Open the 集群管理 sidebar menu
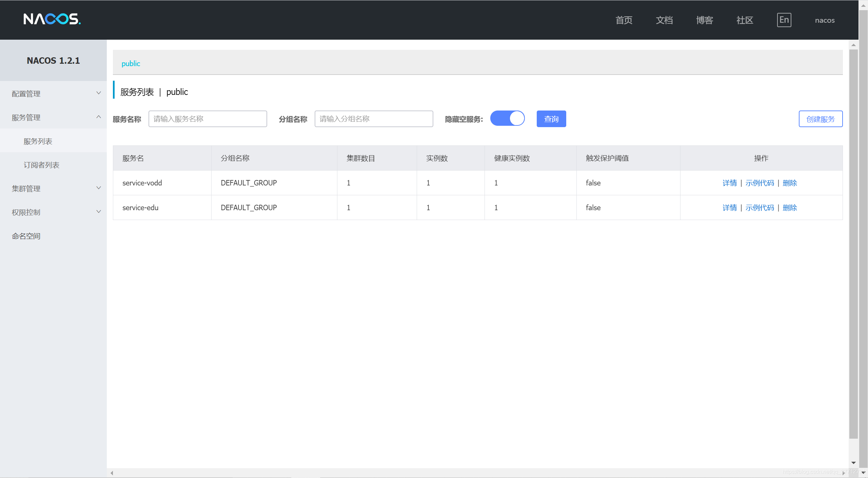The width and height of the screenshot is (868, 478). tap(53, 188)
